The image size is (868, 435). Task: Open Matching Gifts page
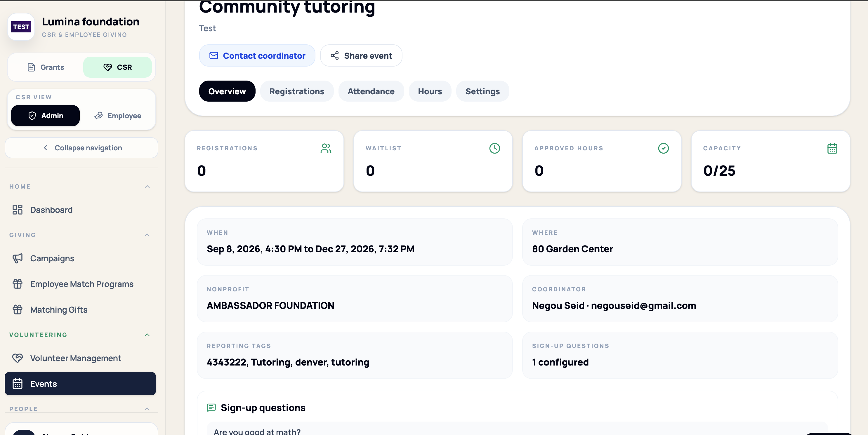(80, 309)
